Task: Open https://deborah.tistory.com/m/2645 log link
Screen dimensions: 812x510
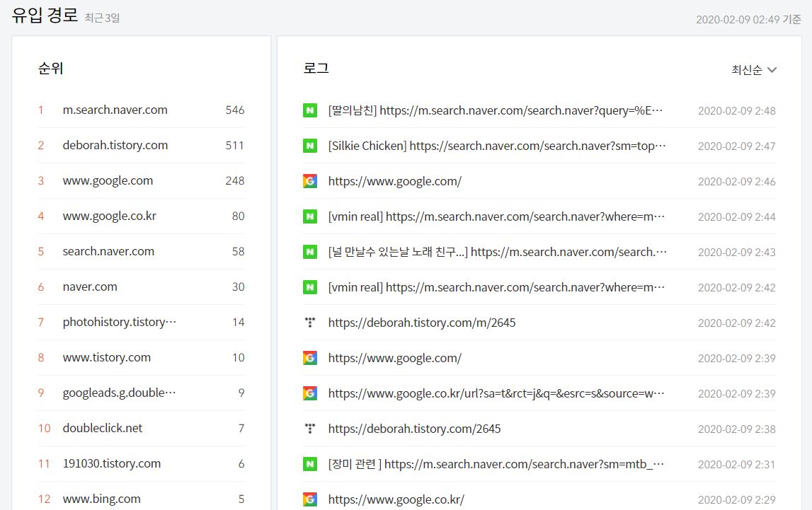Action: coord(422,323)
